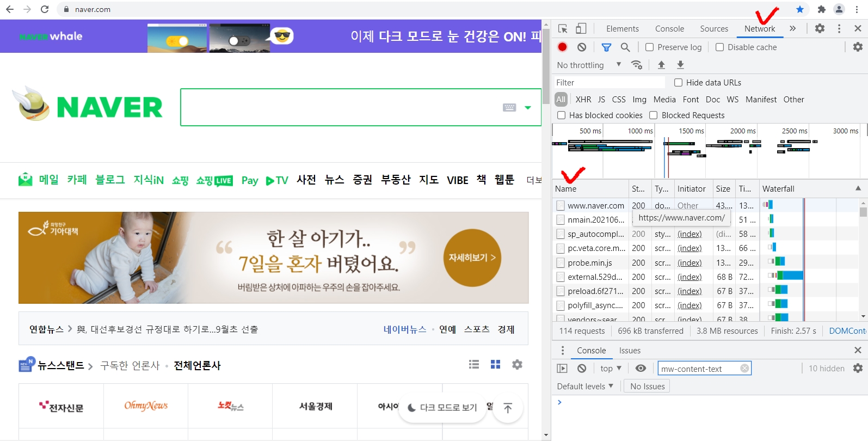Sort by the Waterfall column arrow
This screenshot has height=441, width=868.
tap(858, 188)
